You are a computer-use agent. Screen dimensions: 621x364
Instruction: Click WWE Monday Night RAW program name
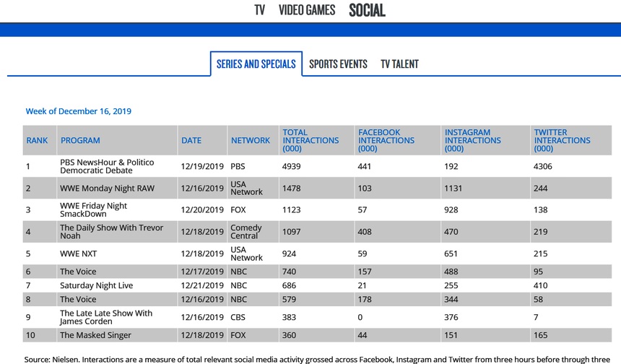(107, 188)
